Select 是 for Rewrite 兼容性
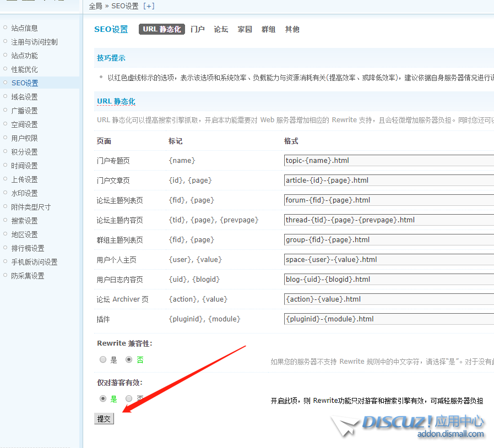Viewport: 494px width, 448px height. pos(103,360)
